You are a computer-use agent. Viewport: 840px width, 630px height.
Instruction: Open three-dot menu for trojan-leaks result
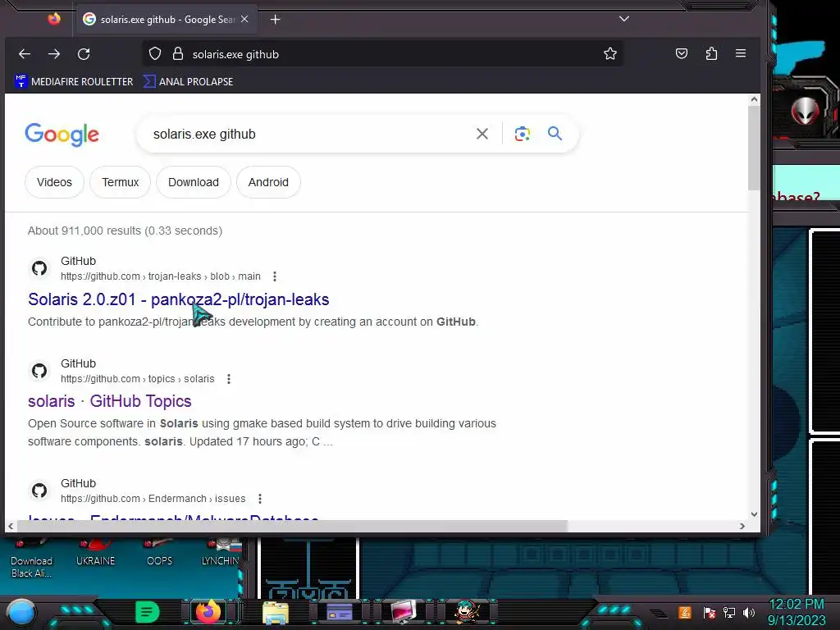(275, 276)
